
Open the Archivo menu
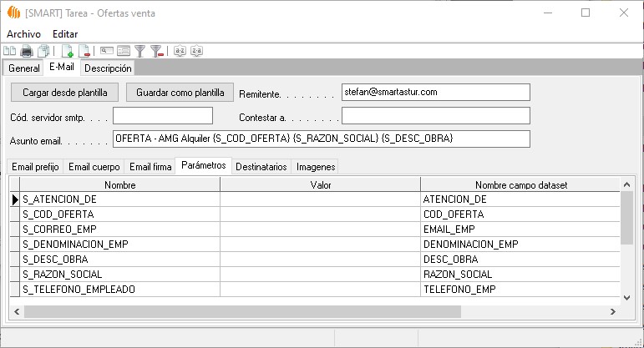click(x=23, y=33)
